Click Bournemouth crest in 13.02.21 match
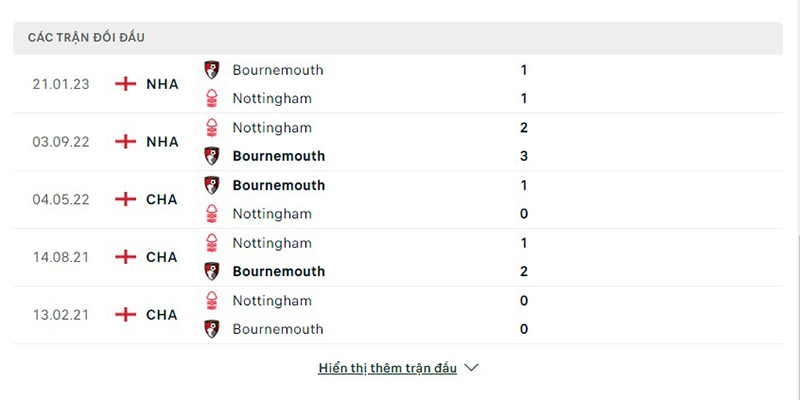 [212, 329]
